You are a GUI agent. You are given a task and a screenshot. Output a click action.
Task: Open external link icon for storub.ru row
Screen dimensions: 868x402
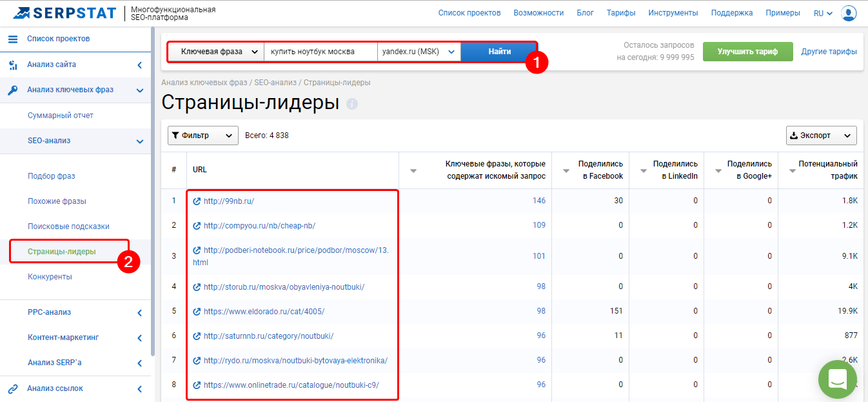197,287
